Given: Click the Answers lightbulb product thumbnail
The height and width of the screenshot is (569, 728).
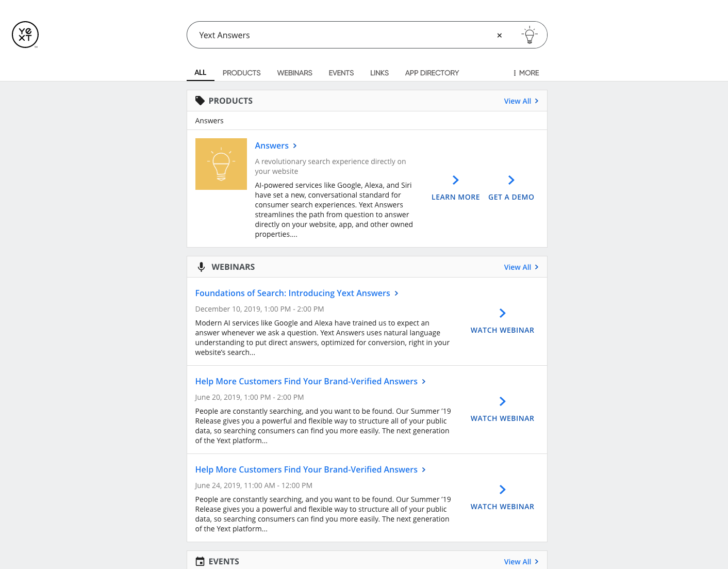Looking at the screenshot, I should (x=221, y=164).
